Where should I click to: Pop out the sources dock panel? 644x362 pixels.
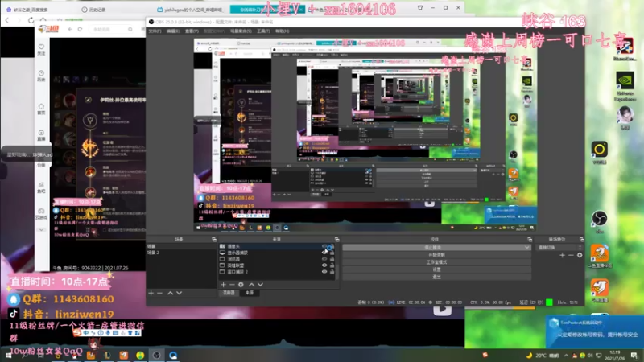(336, 239)
